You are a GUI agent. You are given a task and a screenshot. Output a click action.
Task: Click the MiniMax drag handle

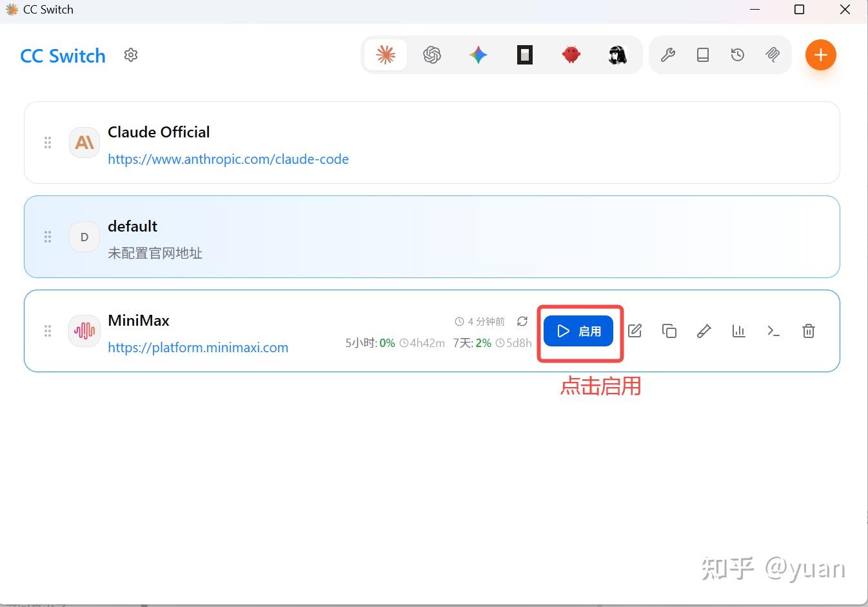click(x=48, y=331)
